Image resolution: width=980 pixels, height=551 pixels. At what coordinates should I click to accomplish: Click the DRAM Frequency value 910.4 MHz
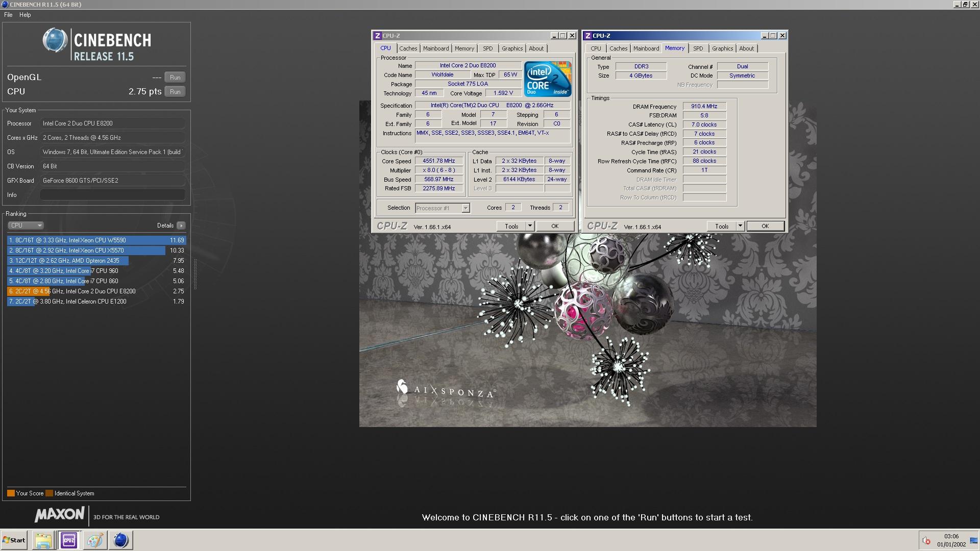point(704,107)
